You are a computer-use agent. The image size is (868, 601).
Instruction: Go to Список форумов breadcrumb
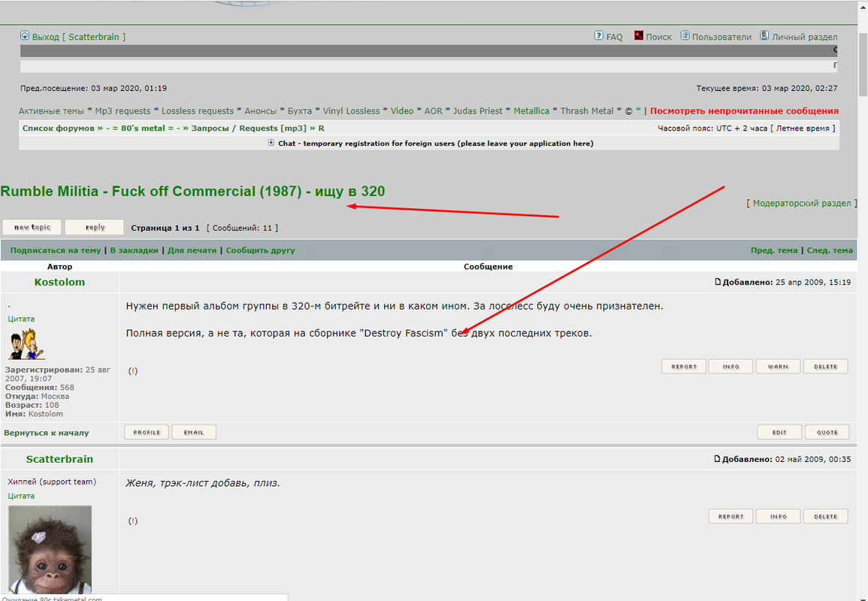[58, 128]
